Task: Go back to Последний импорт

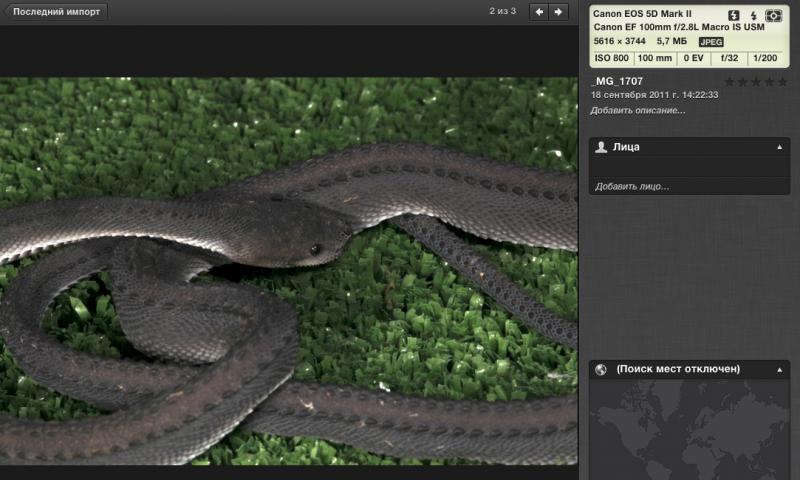Action: 54,12
